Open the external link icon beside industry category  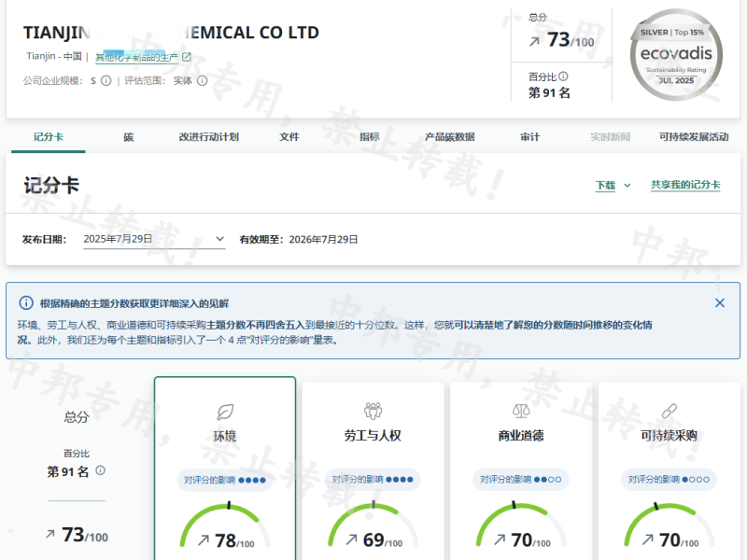tap(187, 57)
